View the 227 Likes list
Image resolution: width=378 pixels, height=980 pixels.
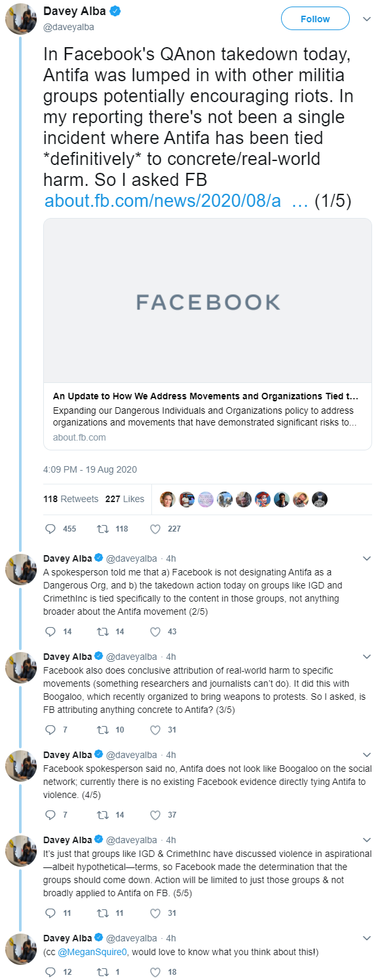[124, 499]
